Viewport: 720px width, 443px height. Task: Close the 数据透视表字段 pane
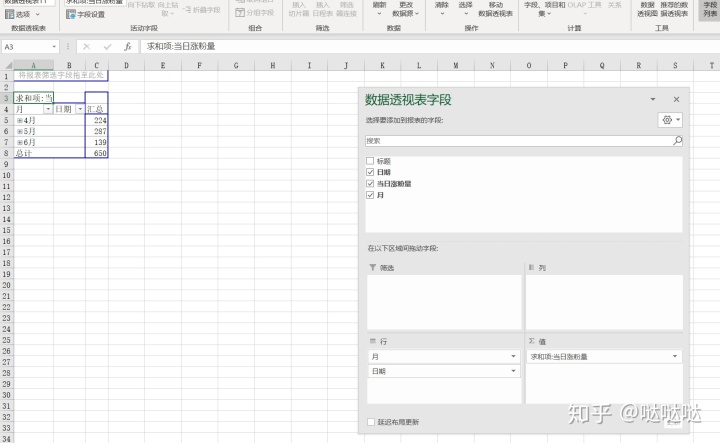pos(676,99)
